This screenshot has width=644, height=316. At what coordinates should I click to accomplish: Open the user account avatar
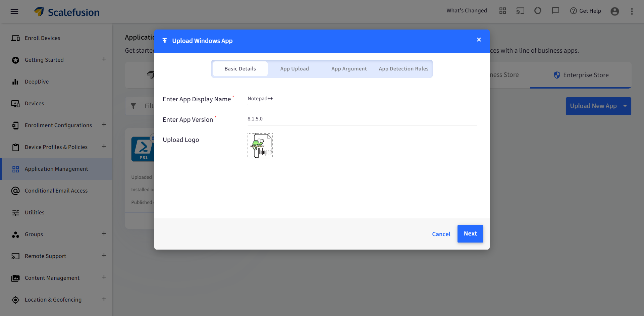615,11
